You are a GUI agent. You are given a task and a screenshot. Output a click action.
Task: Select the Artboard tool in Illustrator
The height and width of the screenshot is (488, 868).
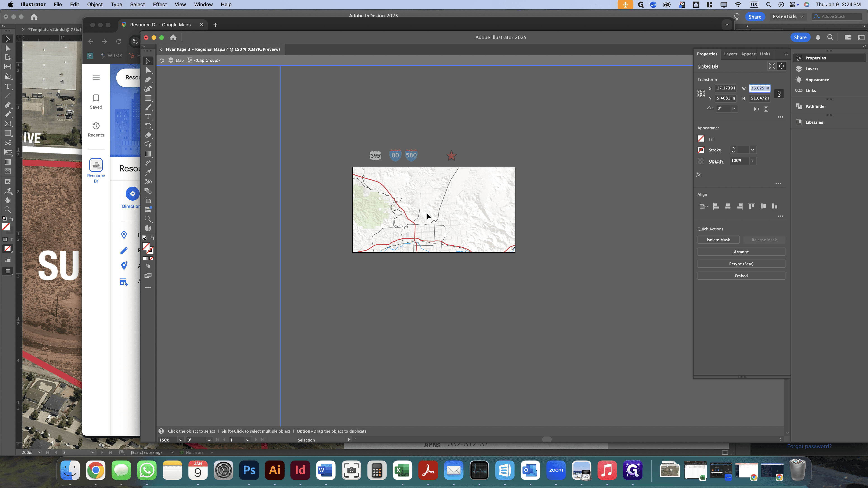(148, 200)
